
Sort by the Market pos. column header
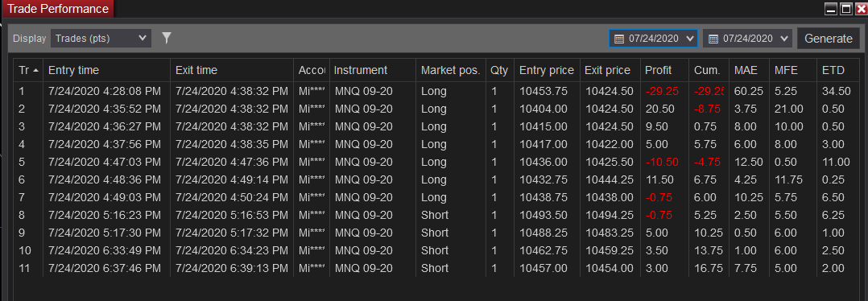tap(451, 70)
